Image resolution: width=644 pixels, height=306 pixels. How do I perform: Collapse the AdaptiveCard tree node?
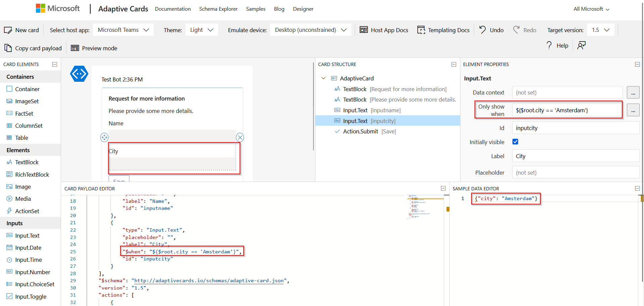click(x=324, y=78)
